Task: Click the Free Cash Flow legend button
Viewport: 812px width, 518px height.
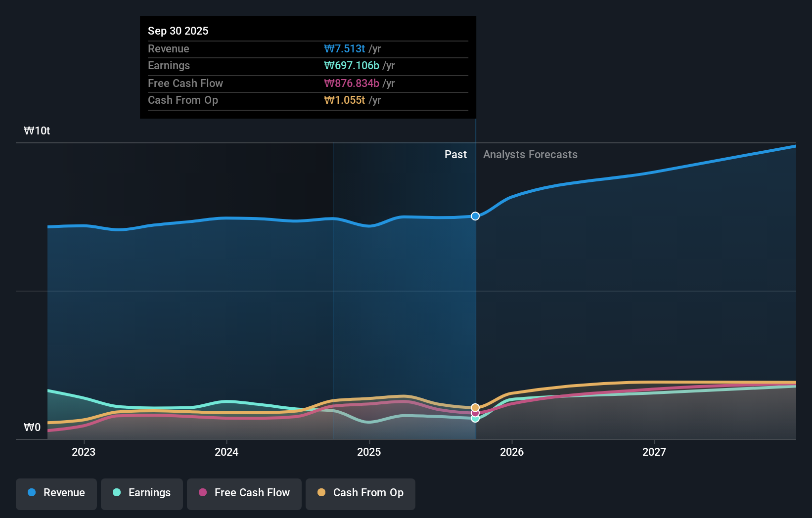Action: 244,493
